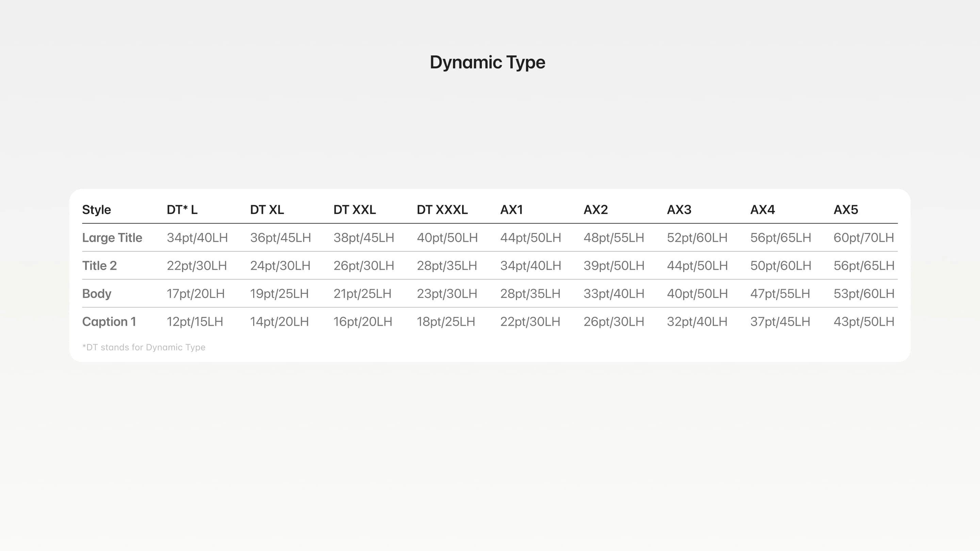Click the 21pt/25LH cell
The image size is (980, 551).
[362, 294]
